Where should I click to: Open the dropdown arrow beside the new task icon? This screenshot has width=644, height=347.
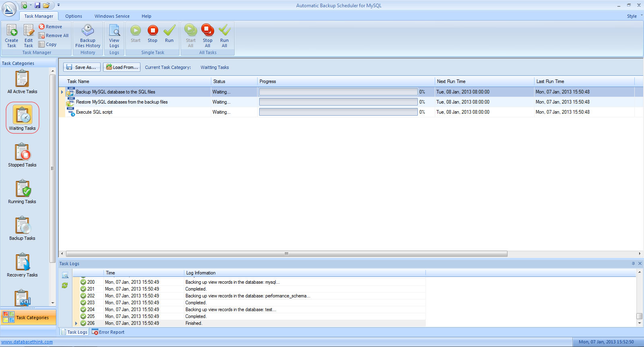coord(31,5)
